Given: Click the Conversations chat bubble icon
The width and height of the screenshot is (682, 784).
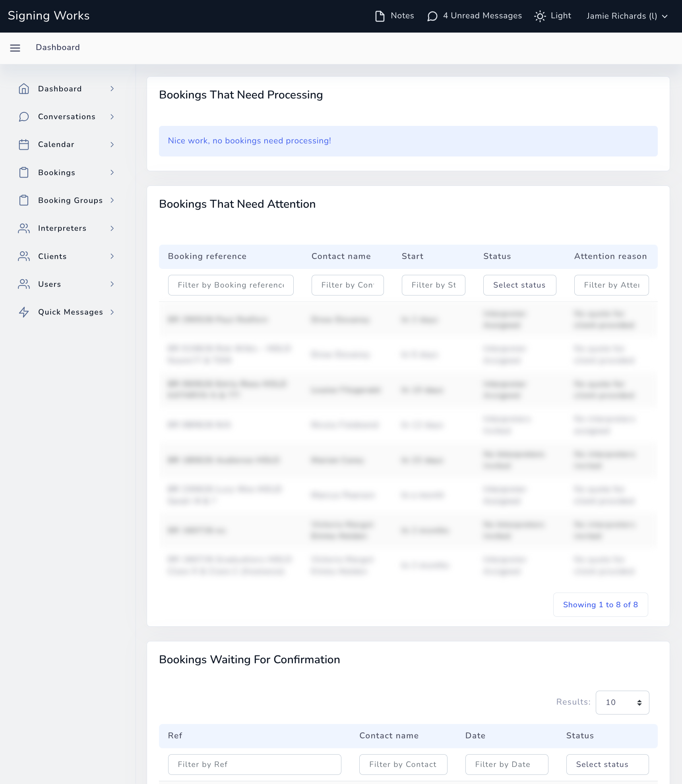Looking at the screenshot, I should point(24,117).
